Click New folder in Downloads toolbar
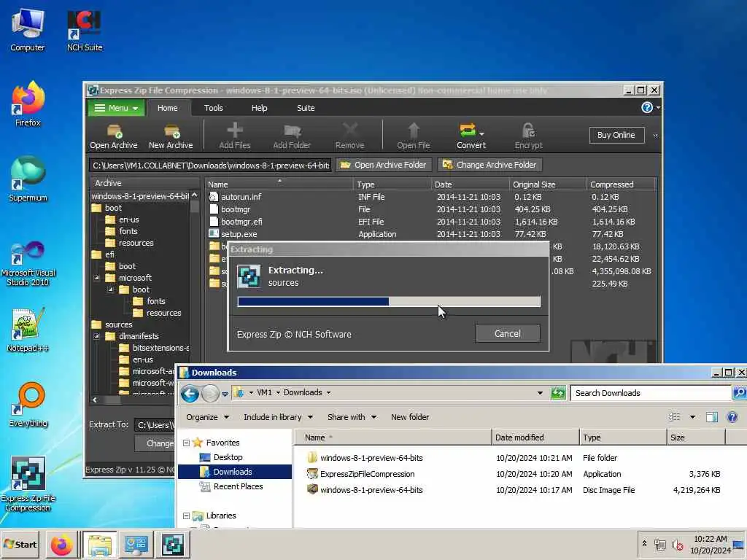The height and width of the screenshot is (560, 747). (x=410, y=417)
